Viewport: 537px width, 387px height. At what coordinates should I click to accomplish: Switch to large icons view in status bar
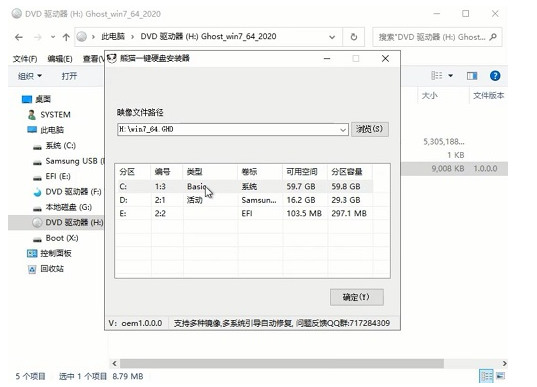point(500,376)
